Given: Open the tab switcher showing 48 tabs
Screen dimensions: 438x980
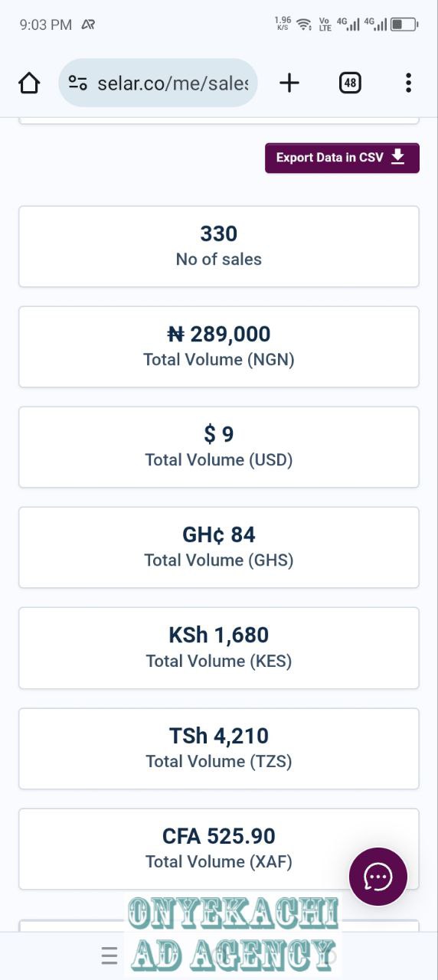Looking at the screenshot, I should coord(350,83).
